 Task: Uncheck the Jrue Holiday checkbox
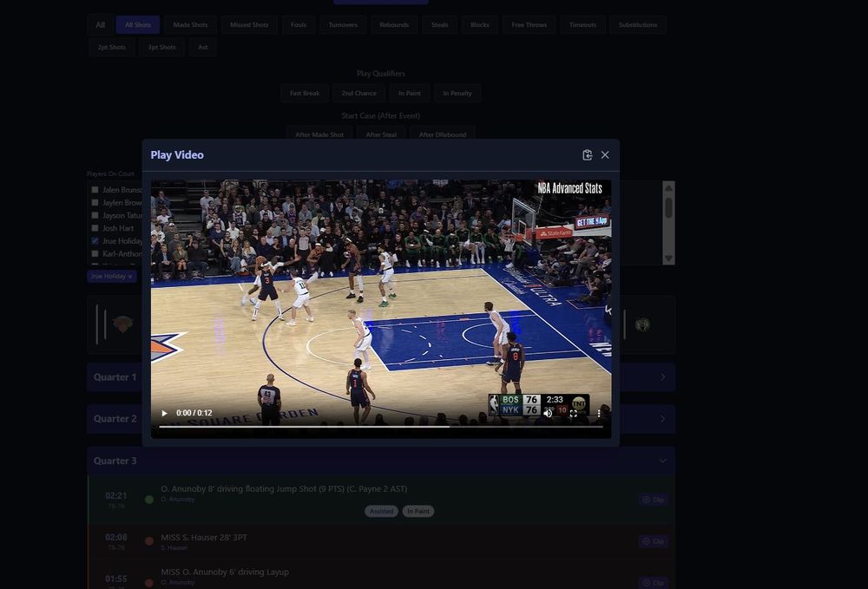[95, 240]
